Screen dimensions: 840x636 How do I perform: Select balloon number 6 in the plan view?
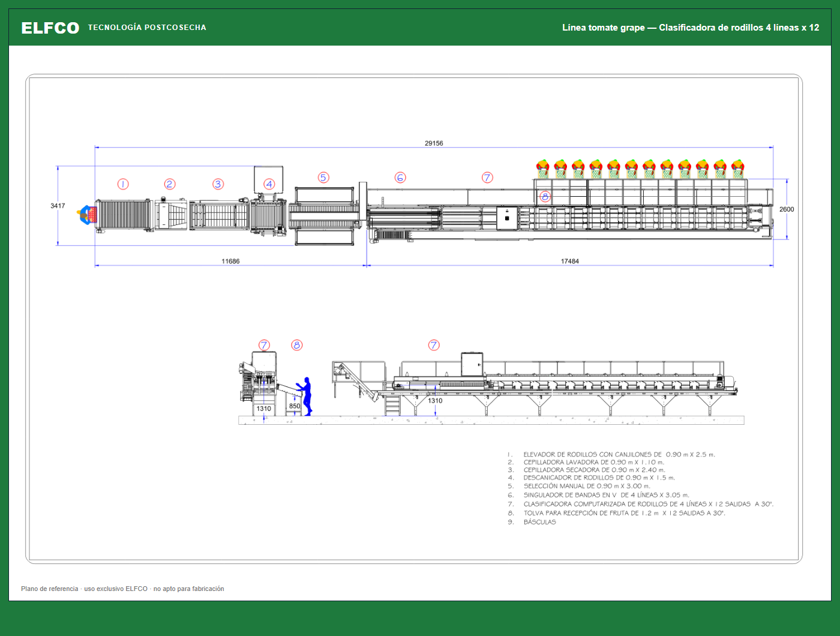[x=400, y=178]
